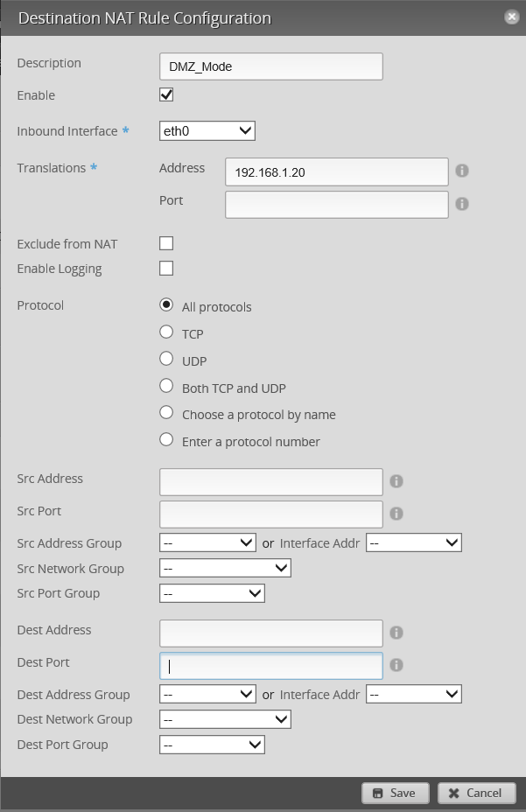Click the info icon next to Src Address
526x812 pixels.
click(396, 481)
